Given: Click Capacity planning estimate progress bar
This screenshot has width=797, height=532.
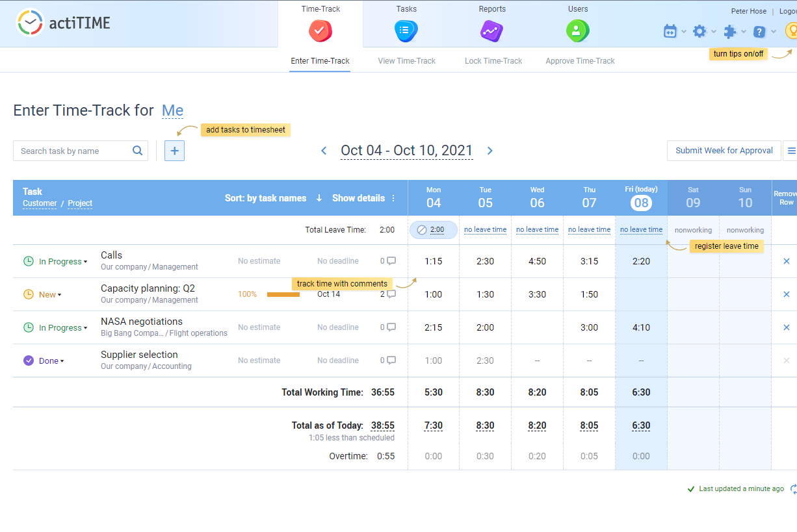Looking at the screenshot, I should point(283,295).
